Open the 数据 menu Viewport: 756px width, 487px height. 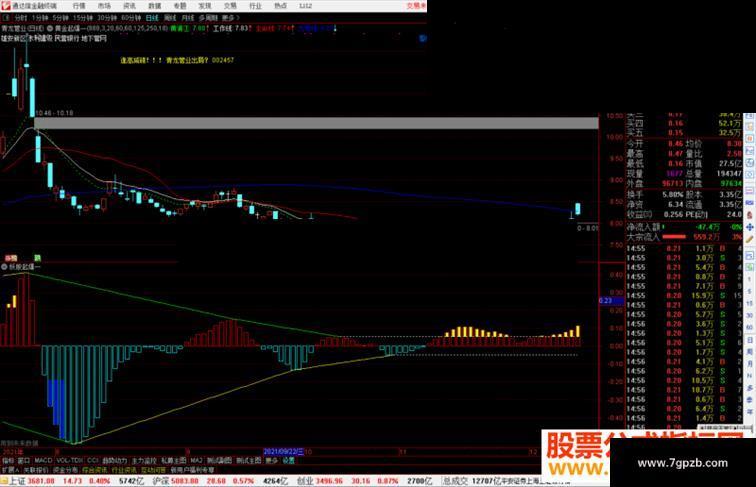click(x=154, y=6)
